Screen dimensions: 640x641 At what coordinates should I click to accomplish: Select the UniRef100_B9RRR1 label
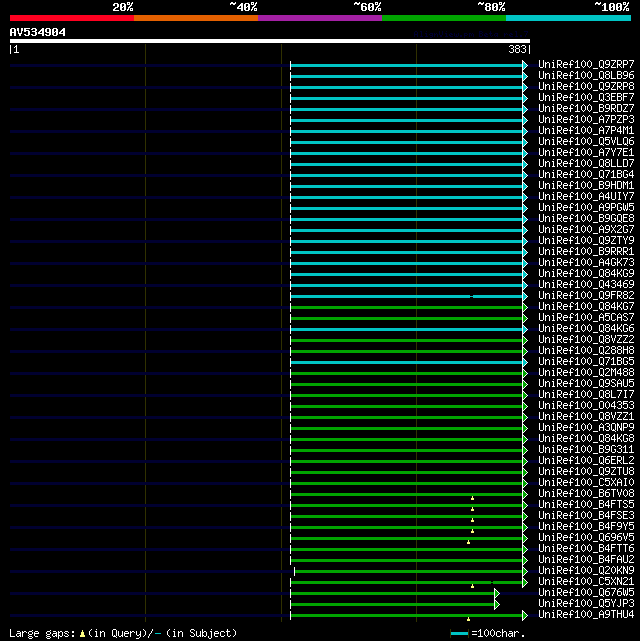[586, 251]
